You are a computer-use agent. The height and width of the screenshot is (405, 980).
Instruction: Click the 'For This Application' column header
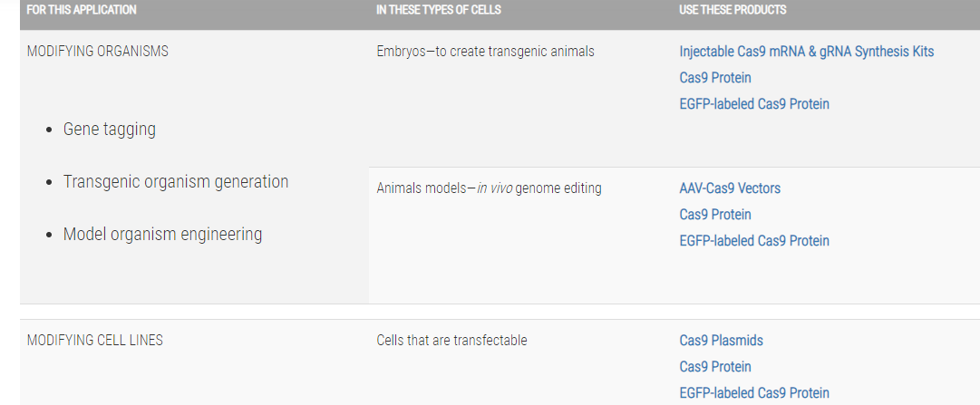pyautogui.click(x=82, y=10)
